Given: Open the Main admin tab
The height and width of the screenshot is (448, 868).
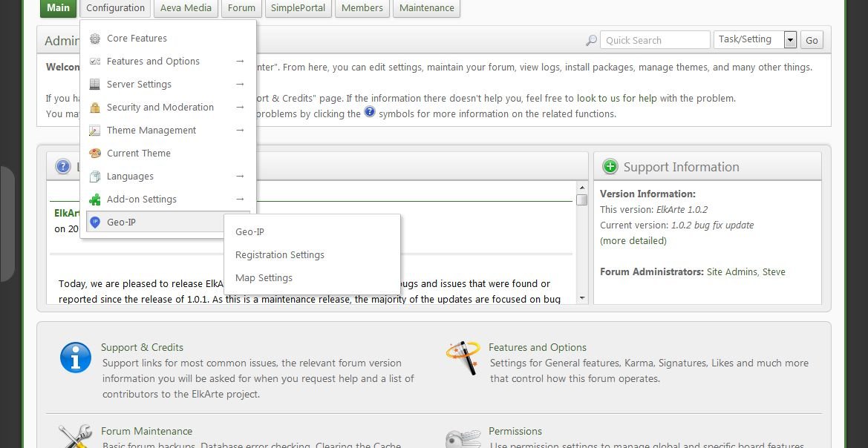Looking at the screenshot, I should click(x=58, y=7).
